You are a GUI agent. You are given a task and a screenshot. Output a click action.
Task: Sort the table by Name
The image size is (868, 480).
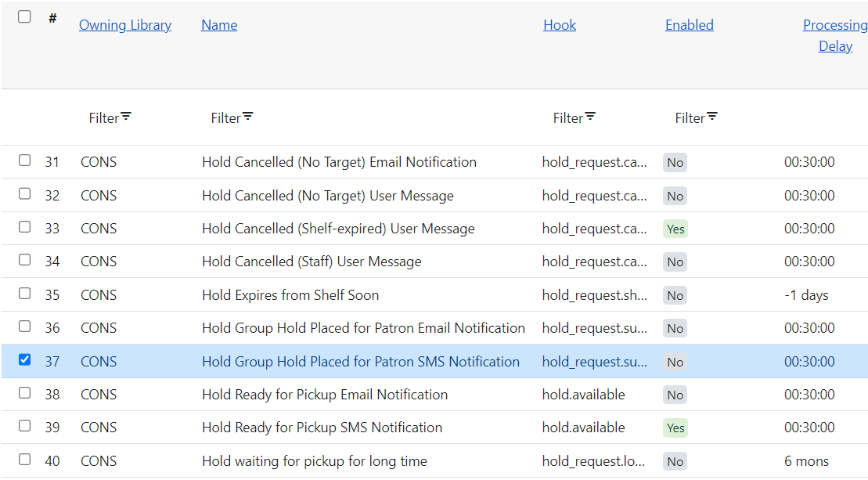click(x=218, y=24)
